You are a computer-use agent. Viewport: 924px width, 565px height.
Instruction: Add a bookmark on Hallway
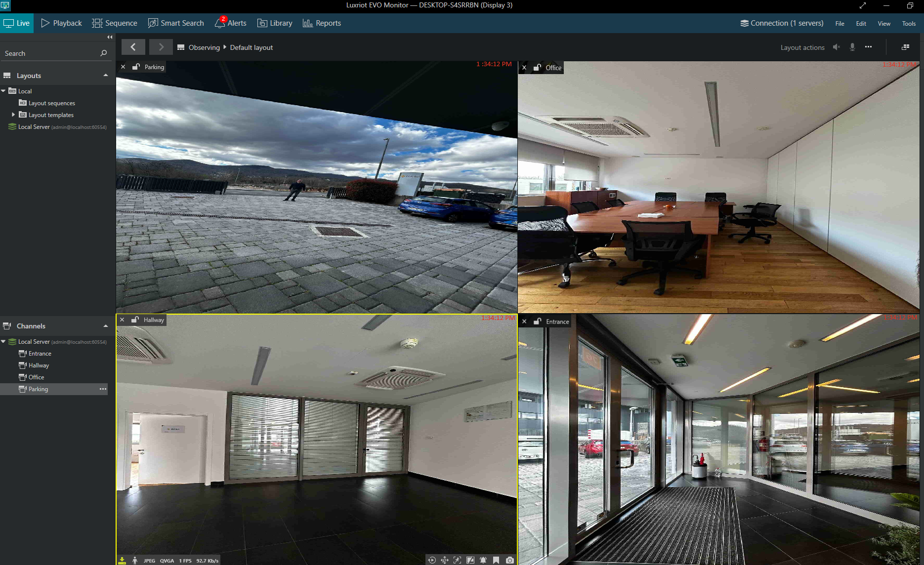tap(496, 560)
